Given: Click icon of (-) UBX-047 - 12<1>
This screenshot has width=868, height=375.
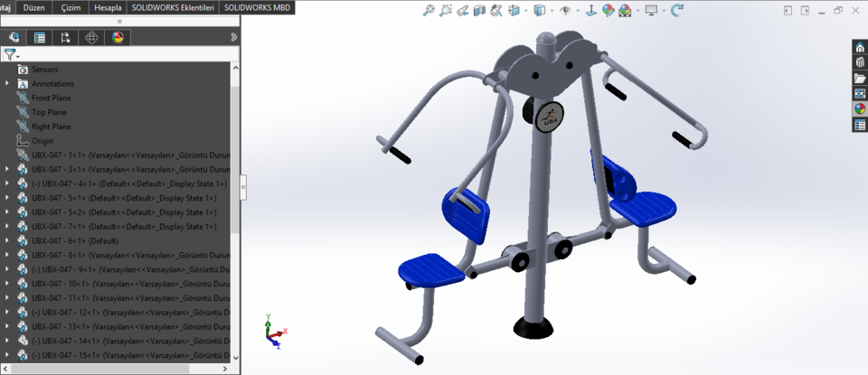Looking at the screenshot, I should tap(22, 313).
